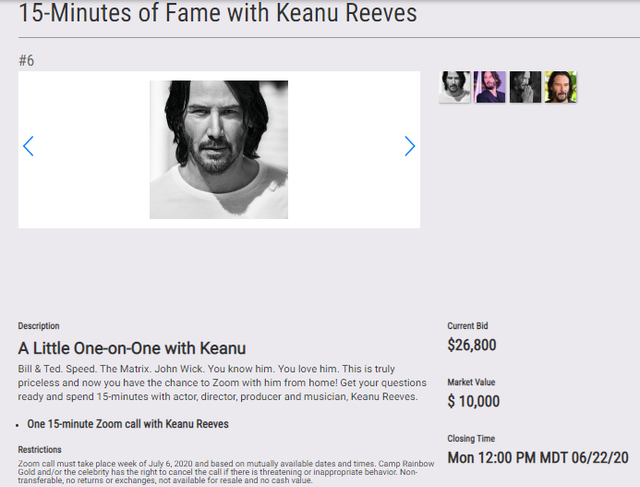Image resolution: width=640 pixels, height=487 pixels.
Task: Click the $ 10,000 market value amount
Action: [x=474, y=402]
